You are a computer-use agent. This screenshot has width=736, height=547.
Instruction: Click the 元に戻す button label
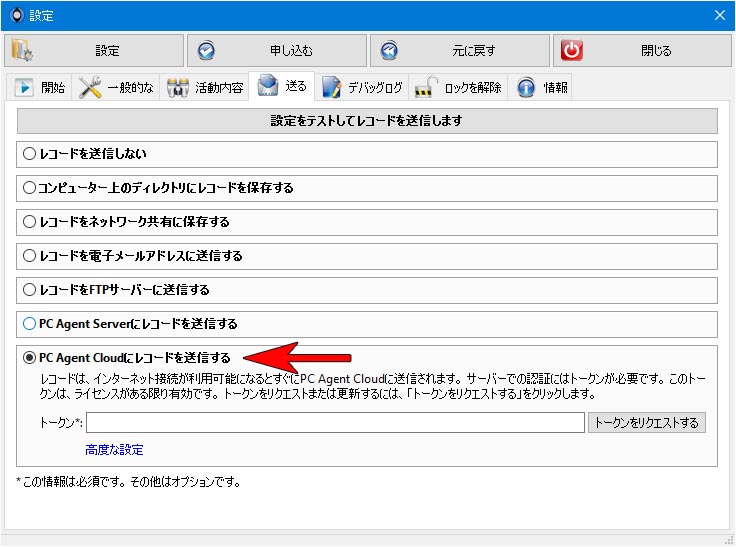click(474, 50)
